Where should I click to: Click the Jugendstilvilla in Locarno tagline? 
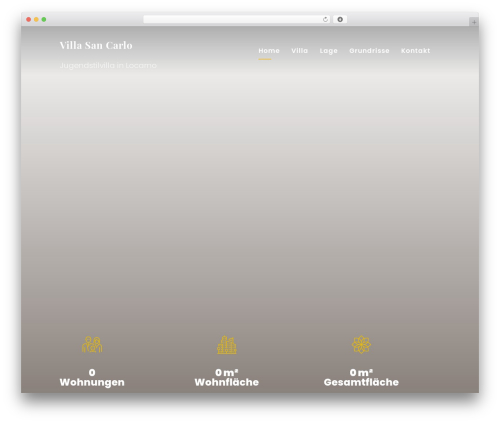click(x=108, y=65)
